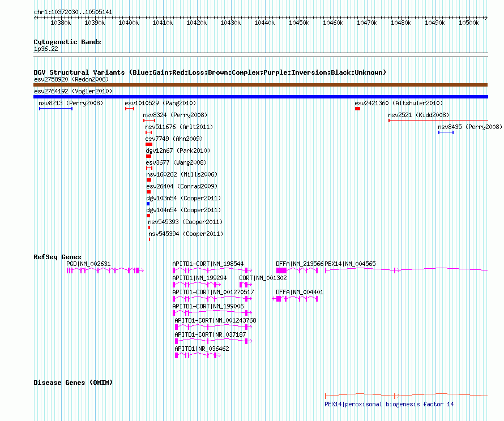Open the DFFA|NM_004401 gene label
This screenshot has width=504, height=421.
[x=300, y=292]
